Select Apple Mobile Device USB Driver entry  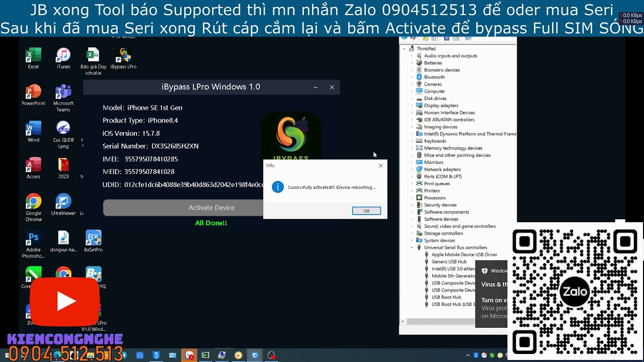(x=464, y=254)
